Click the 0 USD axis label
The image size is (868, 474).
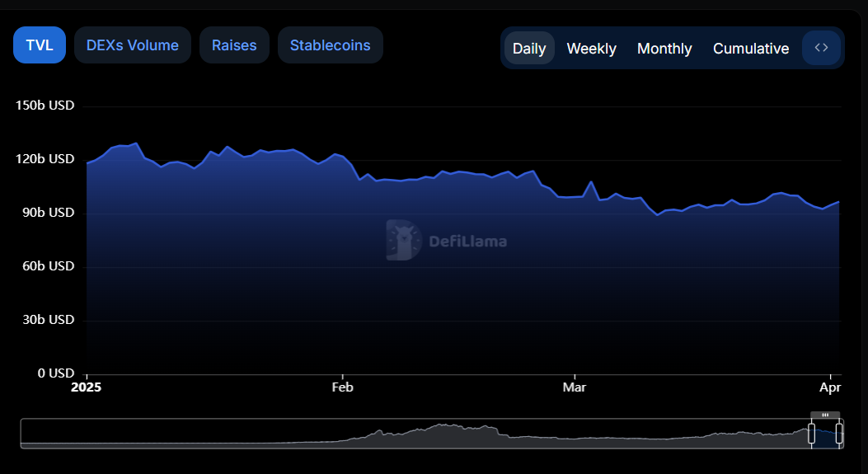point(56,373)
